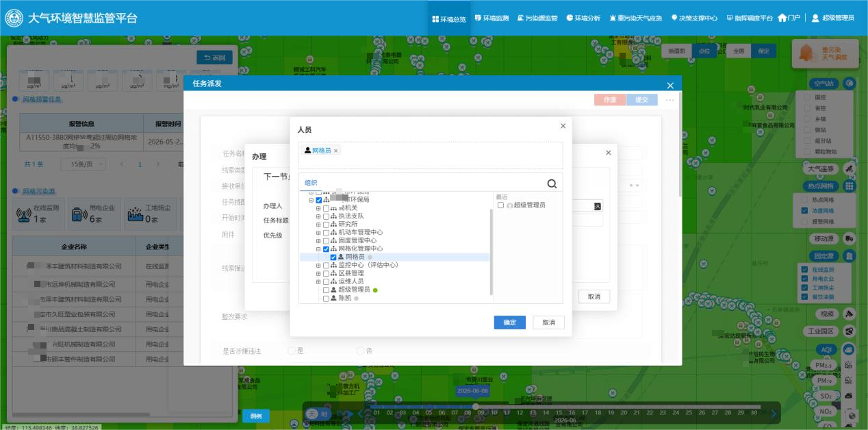Viewport: 868px width, 430px height.
Task: Open the 环境分析 menu
Action: tap(583, 18)
